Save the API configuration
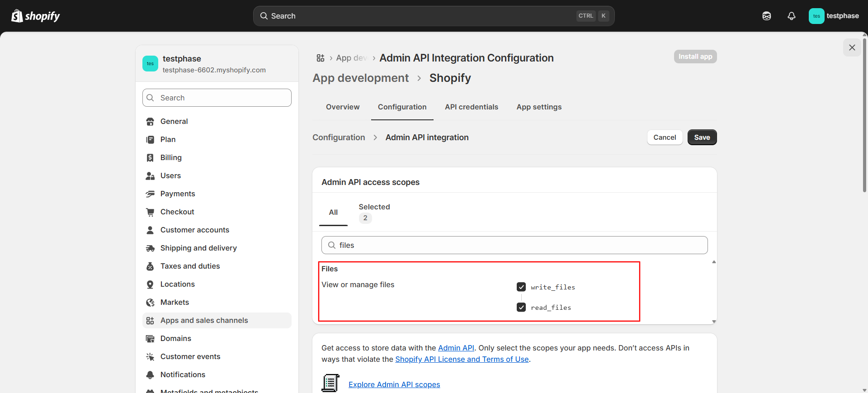The width and height of the screenshot is (868, 393). [x=702, y=137]
